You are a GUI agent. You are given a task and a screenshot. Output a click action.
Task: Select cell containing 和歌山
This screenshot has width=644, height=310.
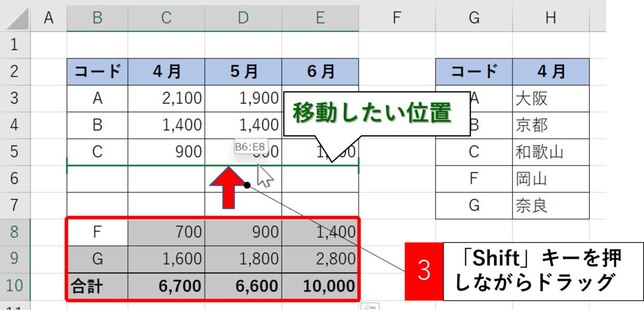coord(551,152)
